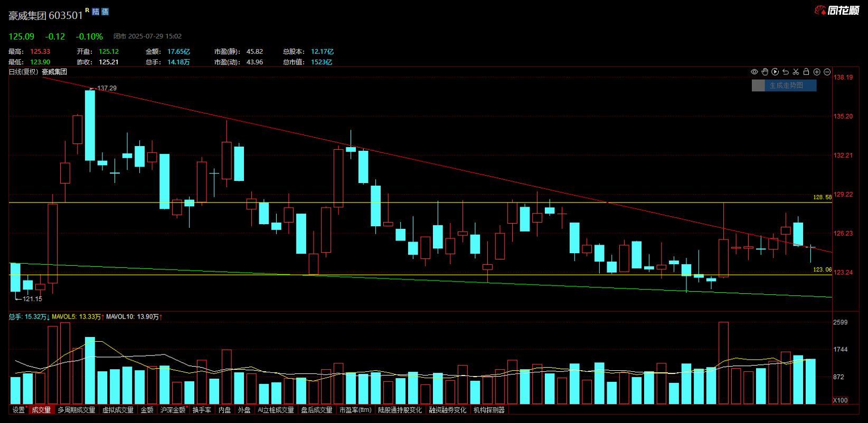Click the 最低 123.90 value

point(40,62)
